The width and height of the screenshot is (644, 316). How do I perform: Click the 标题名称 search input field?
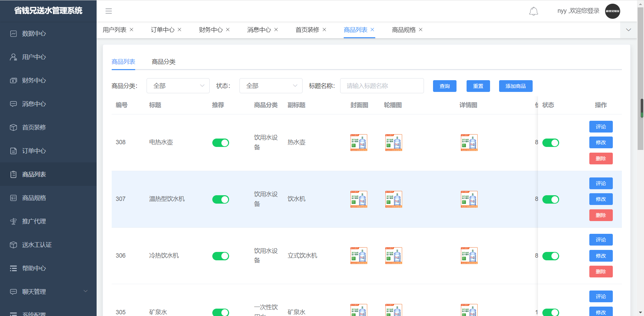[x=382, y=86]
